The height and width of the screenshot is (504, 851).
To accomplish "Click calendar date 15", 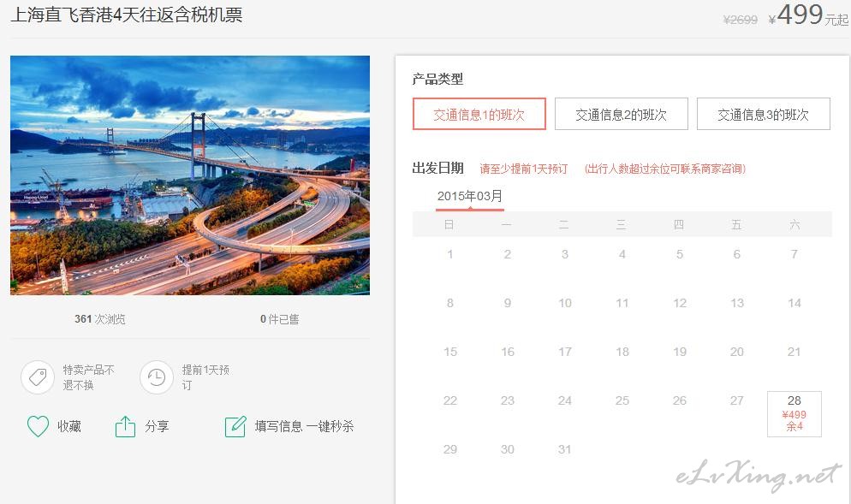I will (x=450, y=352).
